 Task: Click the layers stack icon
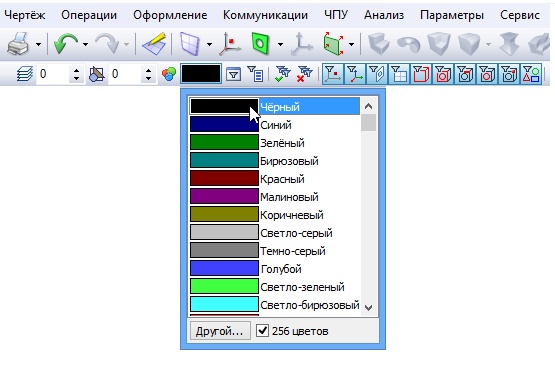point(24,74)
